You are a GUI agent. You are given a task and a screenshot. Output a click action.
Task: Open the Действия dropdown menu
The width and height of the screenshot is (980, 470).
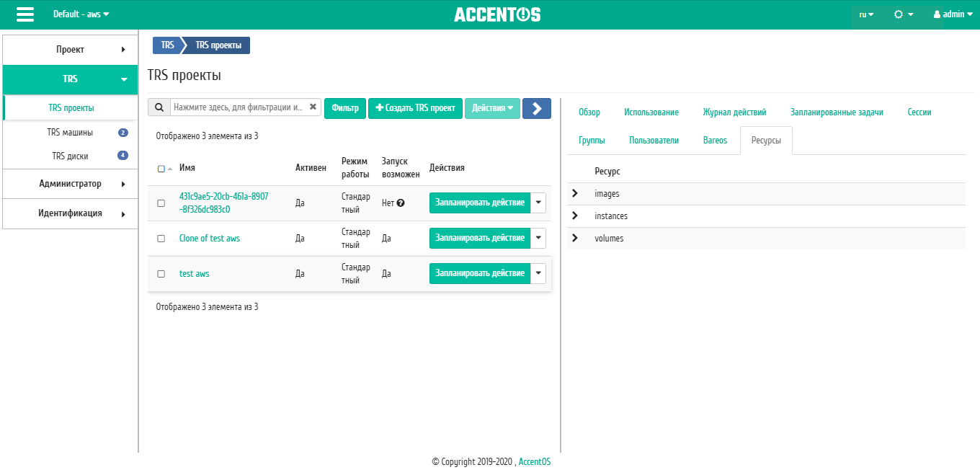coord(492,108)
